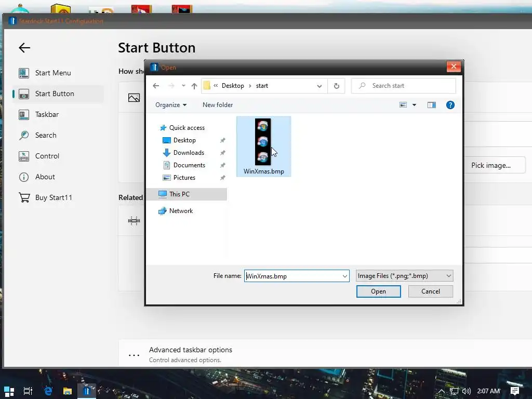Viewport: 532px width, 399px height.
Task: Go back in Start11 configuration window
Action: click(x=24, y=48)
